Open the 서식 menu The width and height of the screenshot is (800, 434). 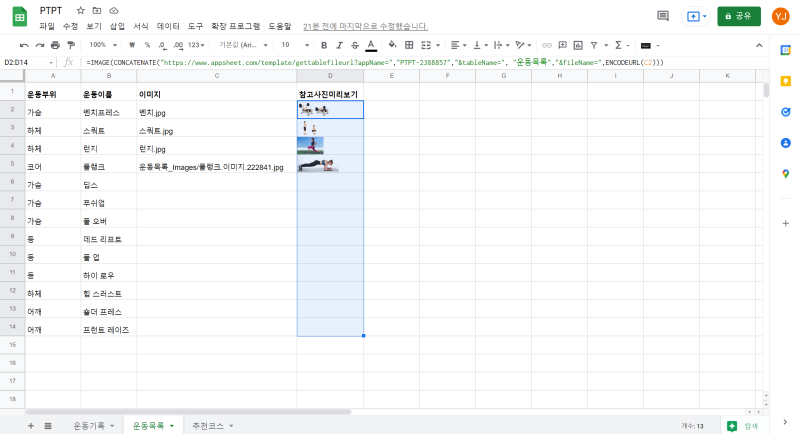point(141,26)
